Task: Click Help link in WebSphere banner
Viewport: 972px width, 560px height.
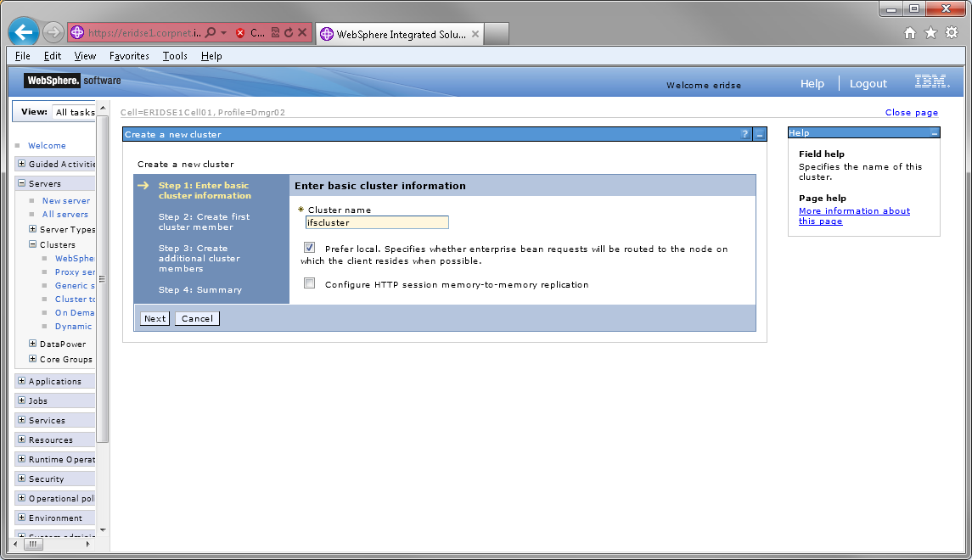Action: click(x=812, y=84)
